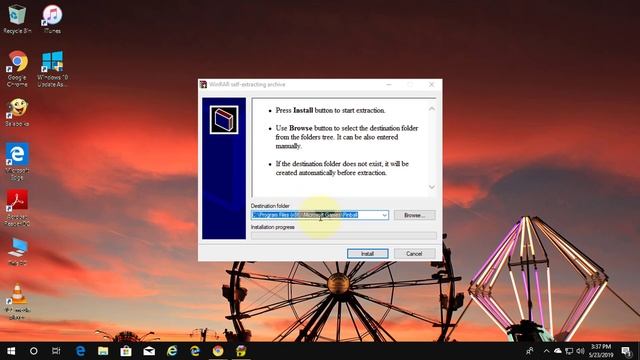The image size is (640, 360).
Task: Open the Action Center notifications icon
Action: pyautogui.click(x=627, y=351)
